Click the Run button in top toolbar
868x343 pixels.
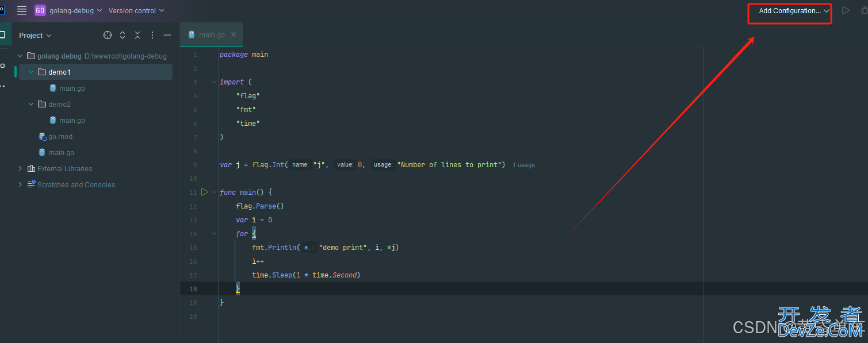pos(845,10)
